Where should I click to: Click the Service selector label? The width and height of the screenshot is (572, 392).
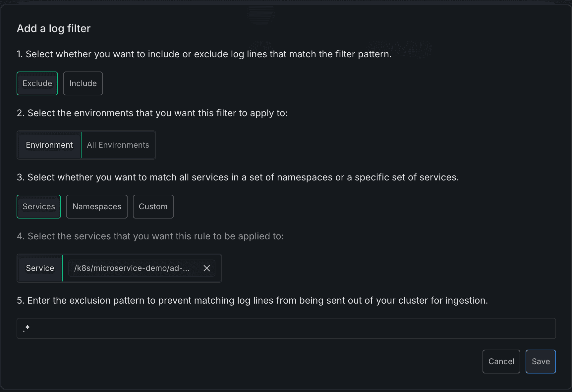(40, 268)
